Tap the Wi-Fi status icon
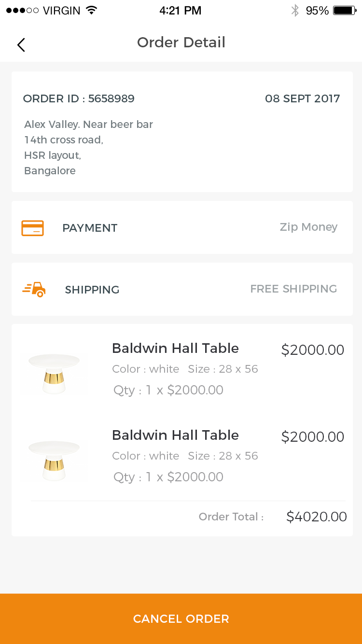362x644 pixels. tap(91, 10)
